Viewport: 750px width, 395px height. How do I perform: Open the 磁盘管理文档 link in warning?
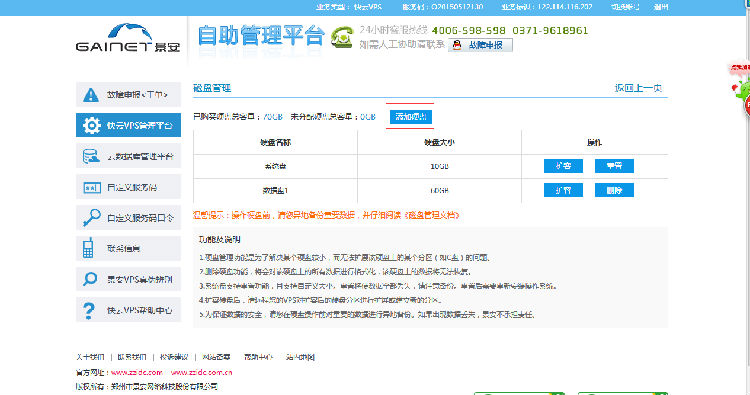click(x=432, y=215)
